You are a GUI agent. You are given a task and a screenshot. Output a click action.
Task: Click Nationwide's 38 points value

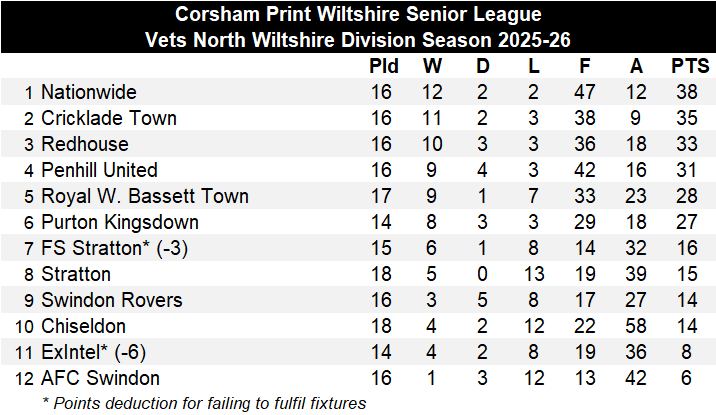click(690, 92)
